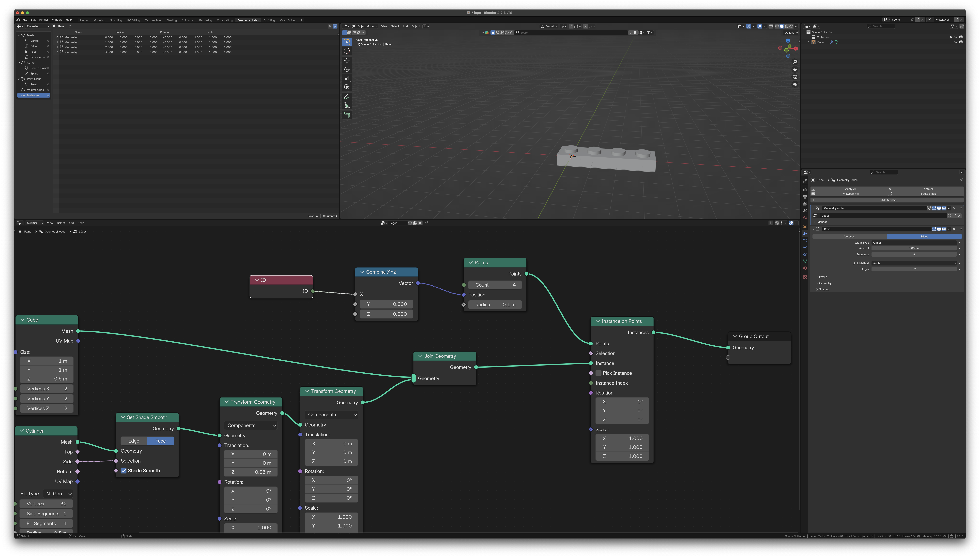Click the Bevel Amount 0.008 m slider

(914, 248)
